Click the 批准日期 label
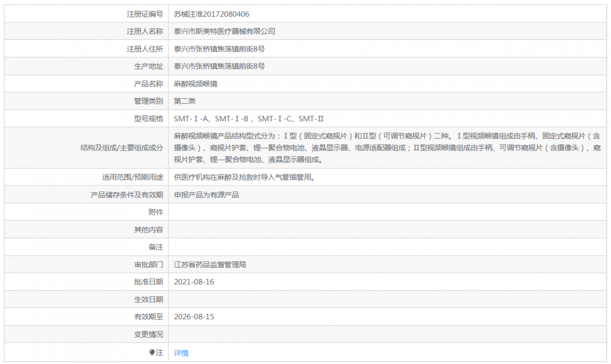 coord(149,282)
